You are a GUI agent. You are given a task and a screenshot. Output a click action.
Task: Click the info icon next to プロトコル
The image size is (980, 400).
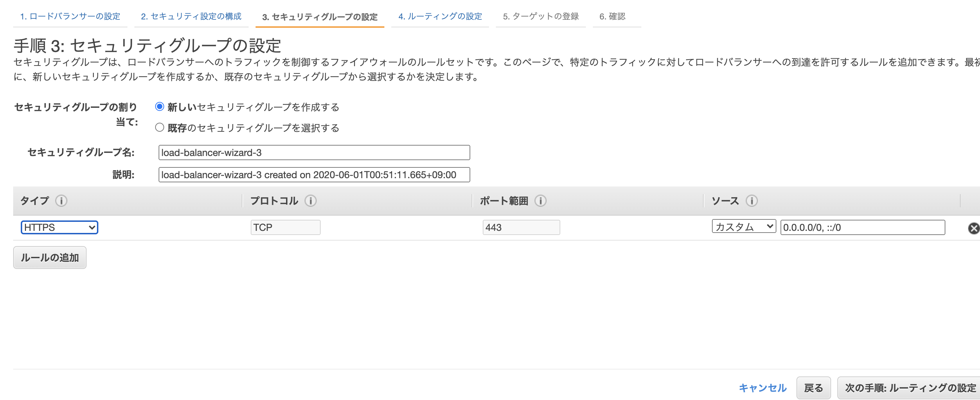310,200
